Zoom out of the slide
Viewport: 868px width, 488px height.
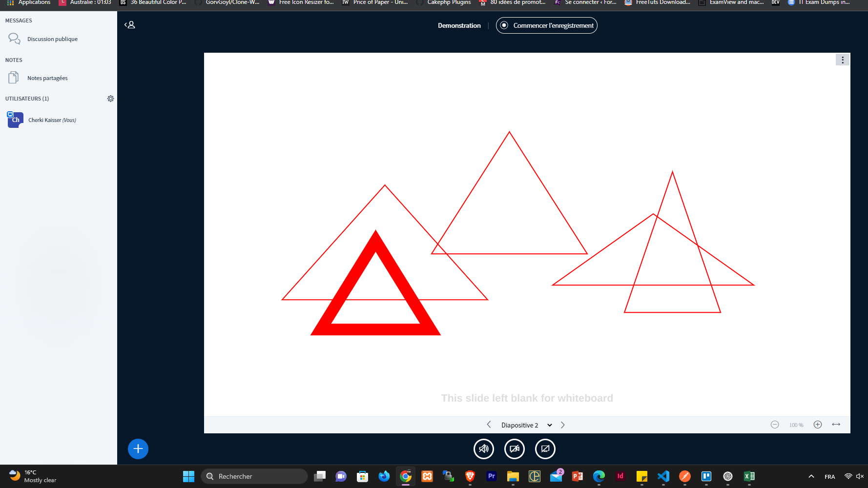click(775, 425)
